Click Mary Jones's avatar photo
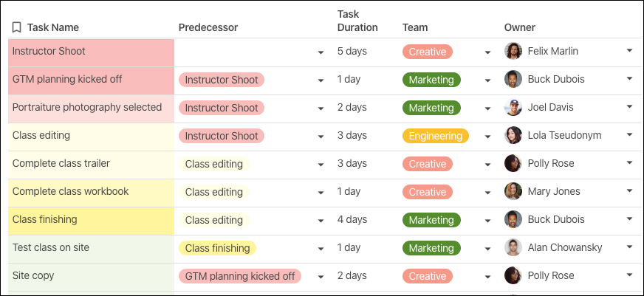Image resolution: width=644 pixels, height=296 pixels. (x=513, y=192)
